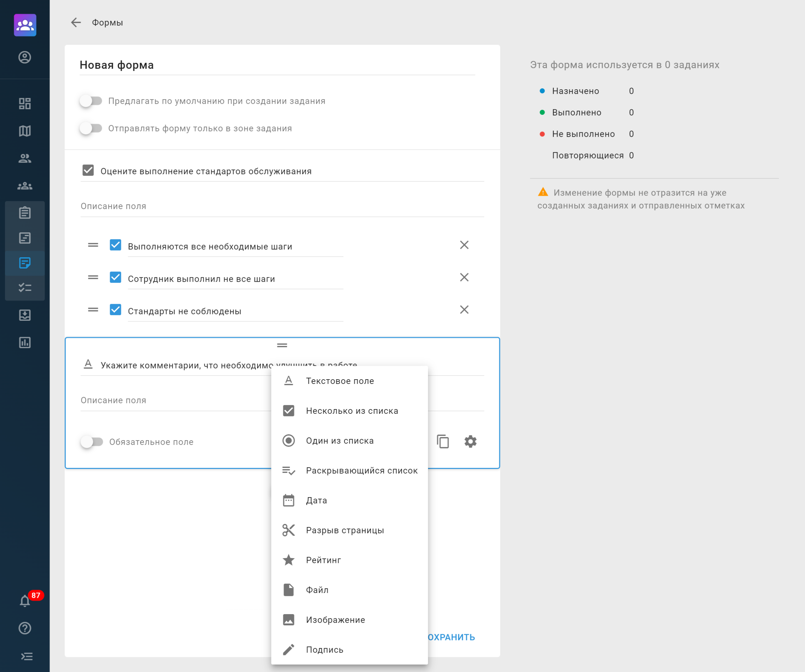Open the reports chart icon
This screenshot has height=672, width=805.
tap(25, 342)
